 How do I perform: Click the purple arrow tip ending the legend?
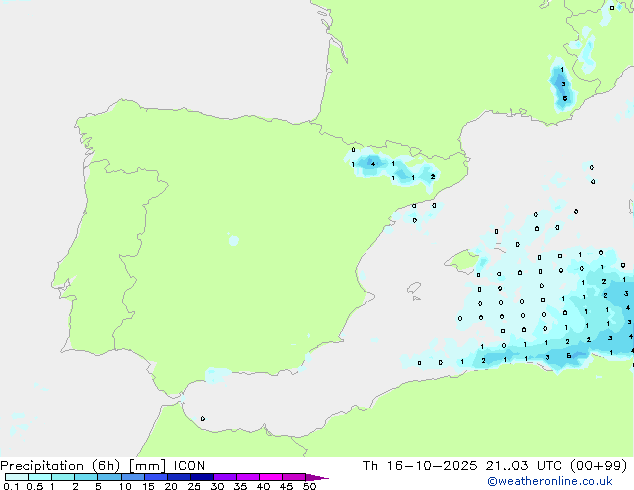(x=317, y=477)
